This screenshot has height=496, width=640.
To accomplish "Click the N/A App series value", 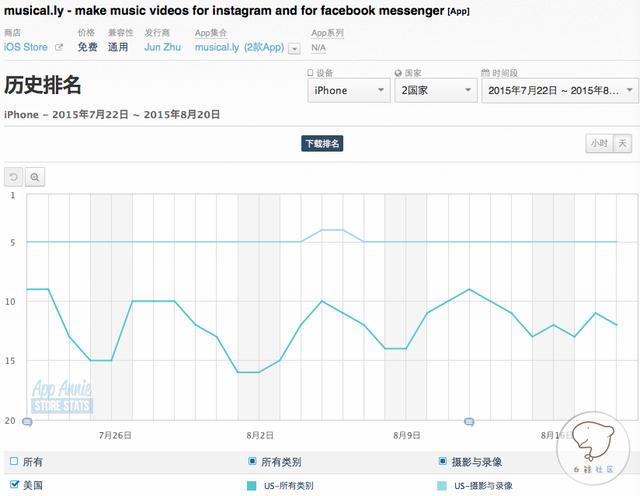I will (x=318, y=48).
